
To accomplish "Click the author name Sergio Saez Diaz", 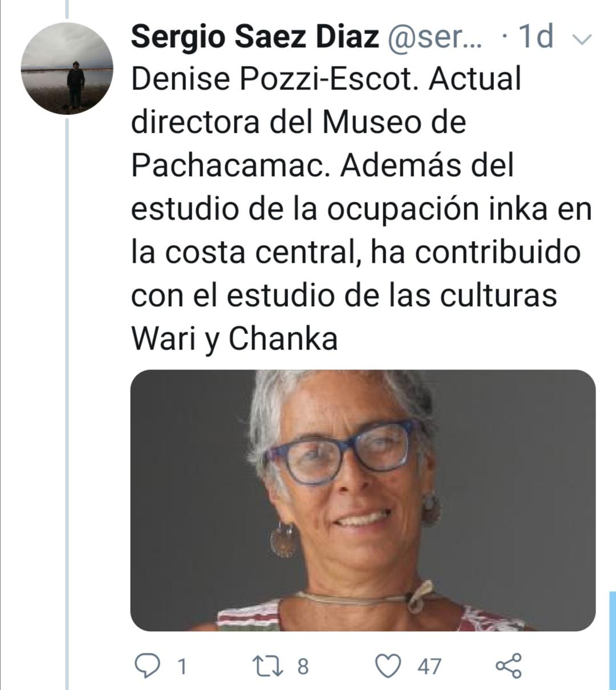I will [255, 38].
